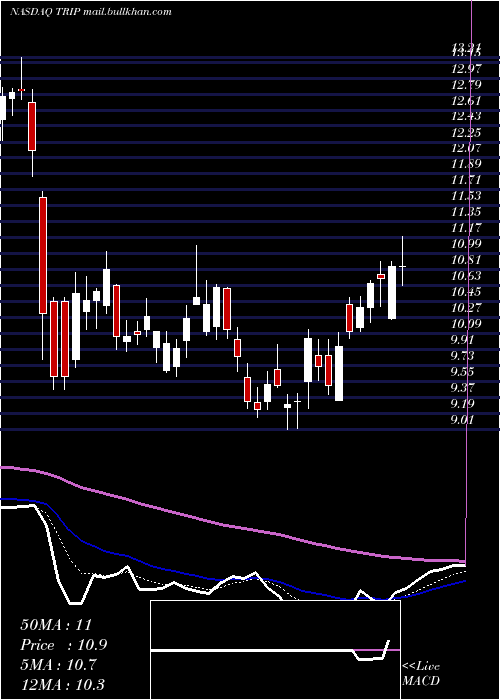The width and height of the screenshot is (500, 700).
Task: Click the 12.97 price axis label
Action: tap(467, 69)
